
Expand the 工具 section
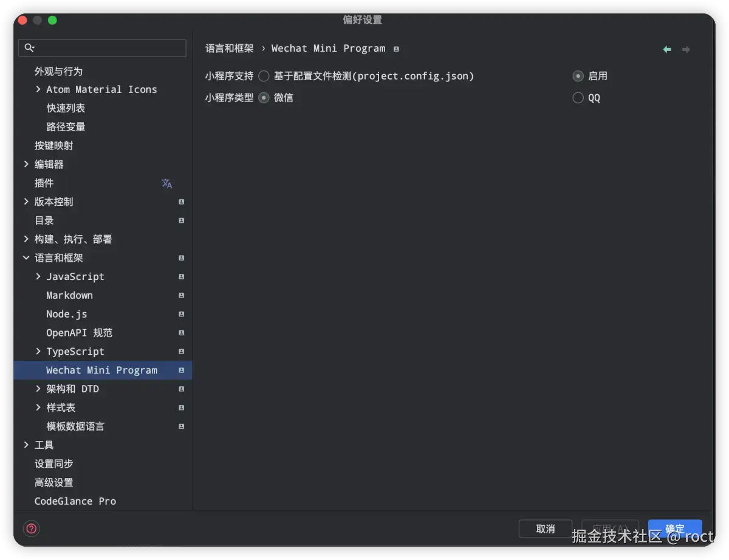pyautogui.click(x=26, y=445)
